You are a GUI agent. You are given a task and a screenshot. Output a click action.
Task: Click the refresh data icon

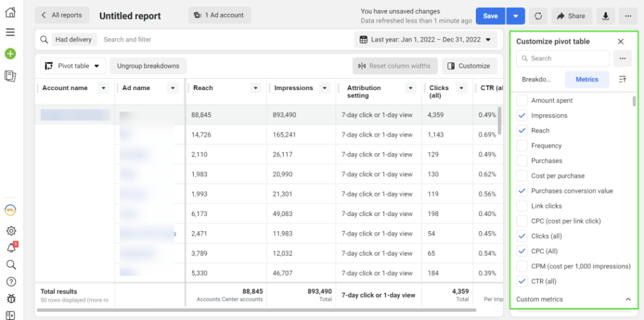538,16
